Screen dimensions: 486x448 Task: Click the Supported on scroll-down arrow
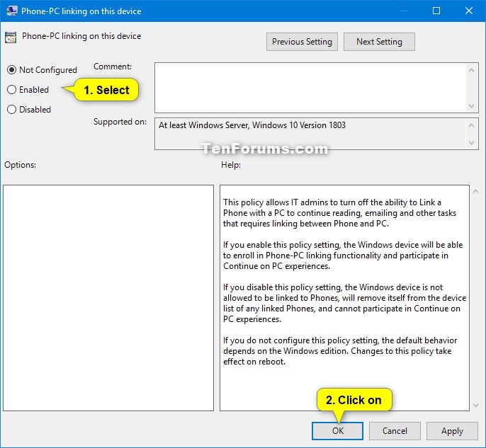[471, 143]
